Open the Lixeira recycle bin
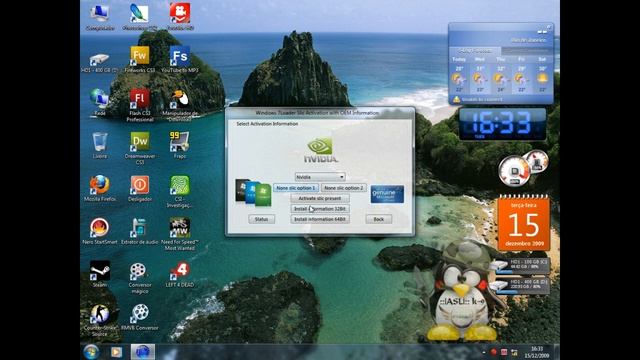640x360 pixels. coord(100,145)
